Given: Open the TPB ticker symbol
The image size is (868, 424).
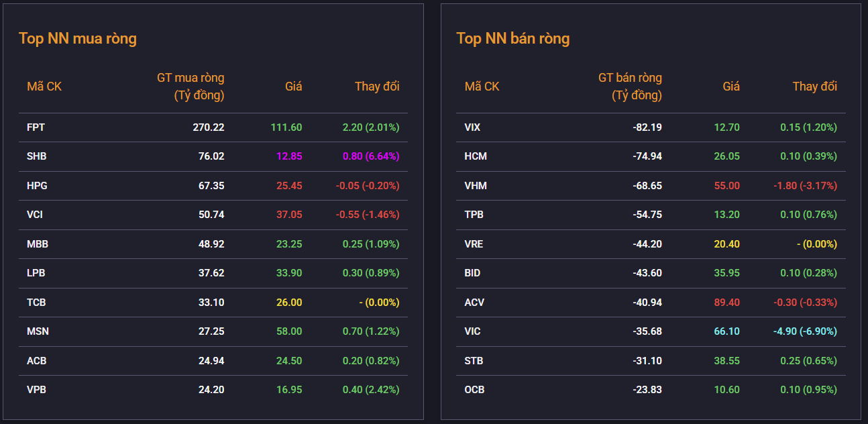Looking at the screenshot, I should point(474,215).
